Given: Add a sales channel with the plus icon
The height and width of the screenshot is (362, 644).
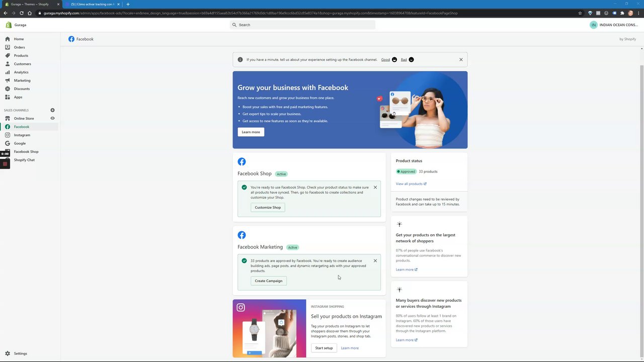Looking at the screenshot, I should [x=52, y=110].
